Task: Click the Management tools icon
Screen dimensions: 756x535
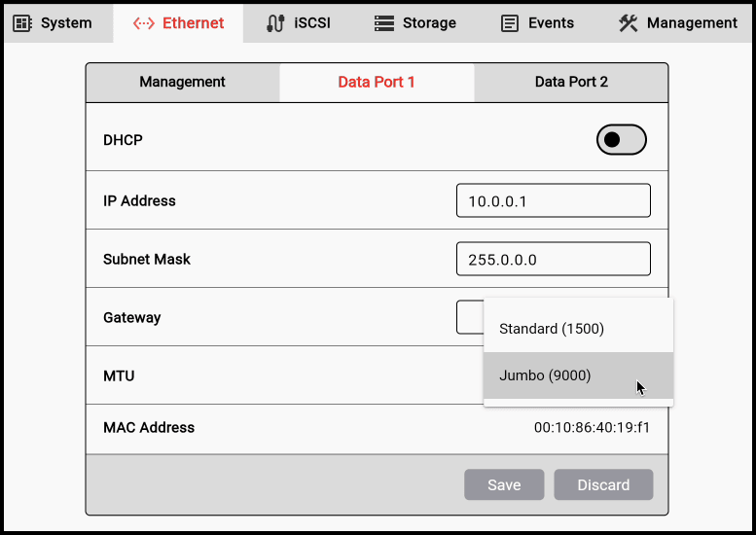Action: (629, 23)
